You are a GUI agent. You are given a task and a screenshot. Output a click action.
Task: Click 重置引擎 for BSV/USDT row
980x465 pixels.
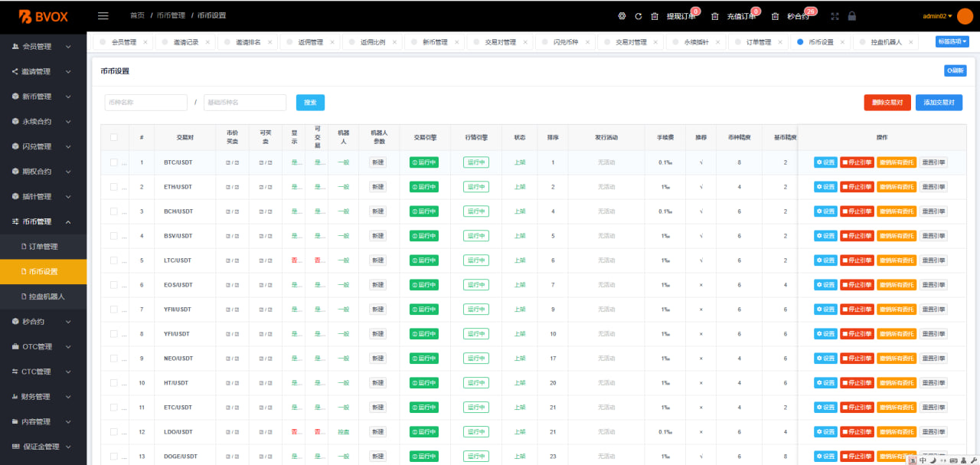[x=933, y=236]
